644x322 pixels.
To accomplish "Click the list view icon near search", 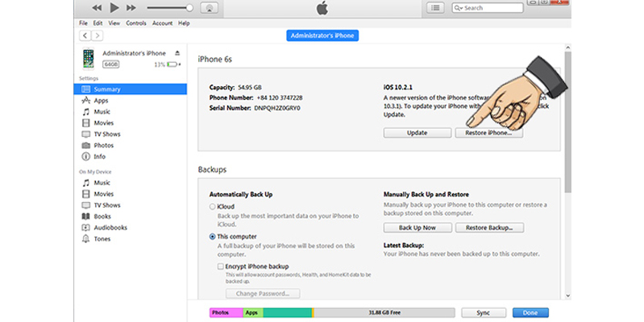I will point(436,8).
